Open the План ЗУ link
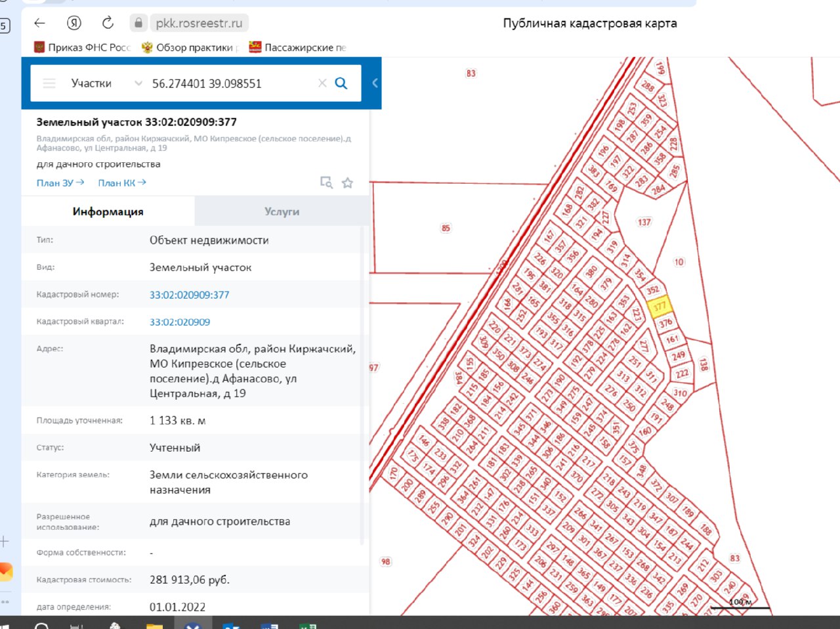Screen dimensions: 840x629 pyautogui.click(x=60, y=183)
